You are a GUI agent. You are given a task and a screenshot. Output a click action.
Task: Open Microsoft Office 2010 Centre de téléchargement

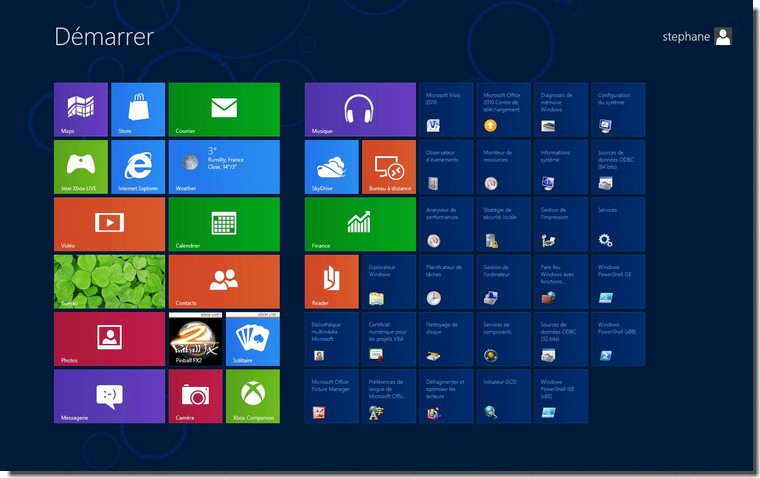pyautogui.click(x=503, y=110)
